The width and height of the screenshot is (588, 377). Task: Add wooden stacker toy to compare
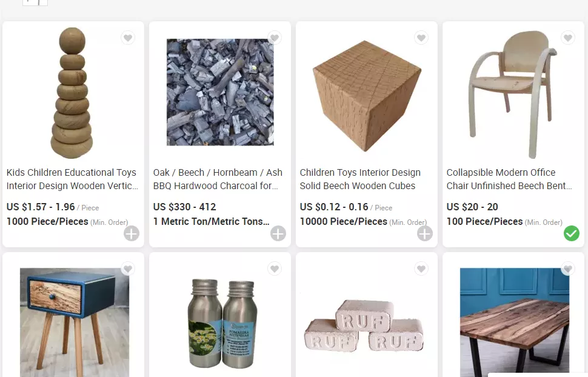tap(132, 234)
